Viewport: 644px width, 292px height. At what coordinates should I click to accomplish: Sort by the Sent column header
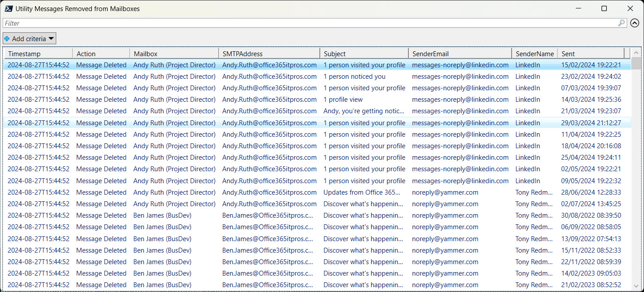tap(589, 53)
